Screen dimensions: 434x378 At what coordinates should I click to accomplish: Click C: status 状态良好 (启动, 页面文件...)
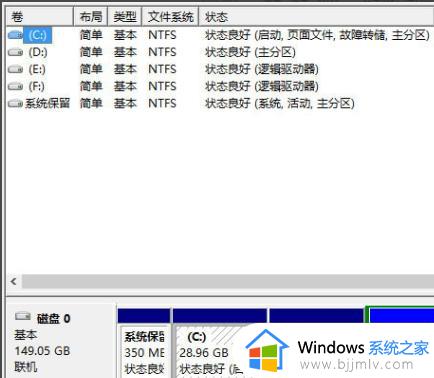point(317,35)
